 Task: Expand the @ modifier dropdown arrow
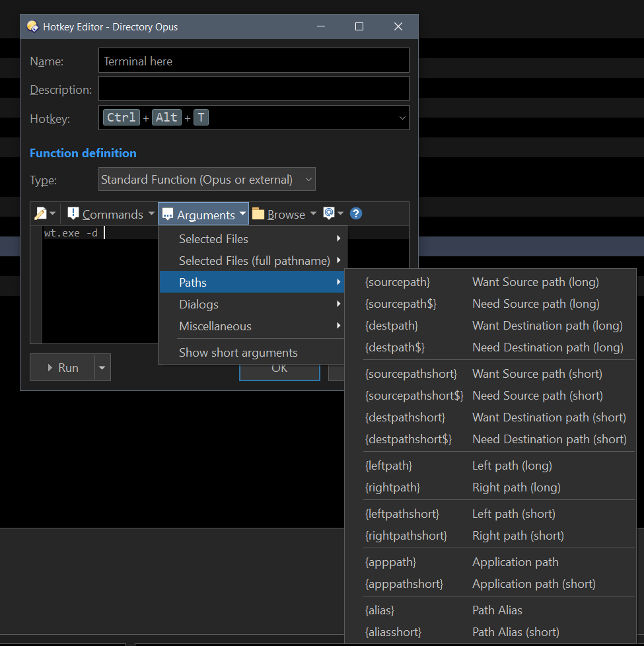(340, 214)
